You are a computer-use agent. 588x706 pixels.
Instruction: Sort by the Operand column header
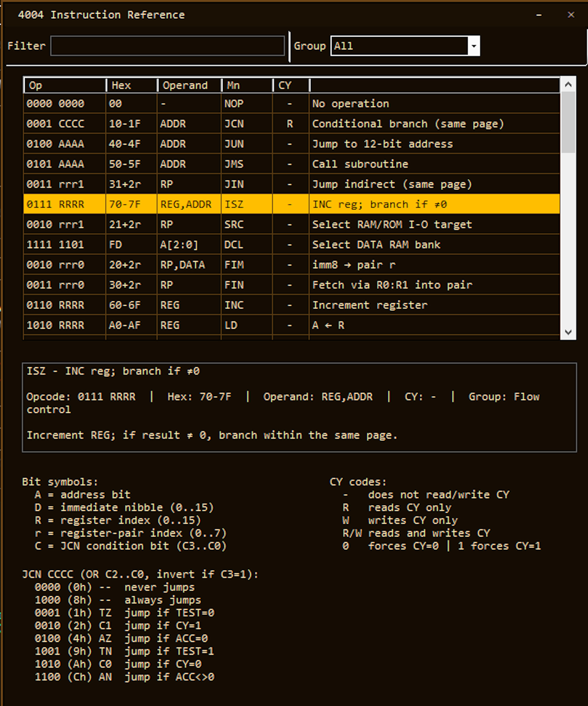pyautogui.click(x=189, y=85)
